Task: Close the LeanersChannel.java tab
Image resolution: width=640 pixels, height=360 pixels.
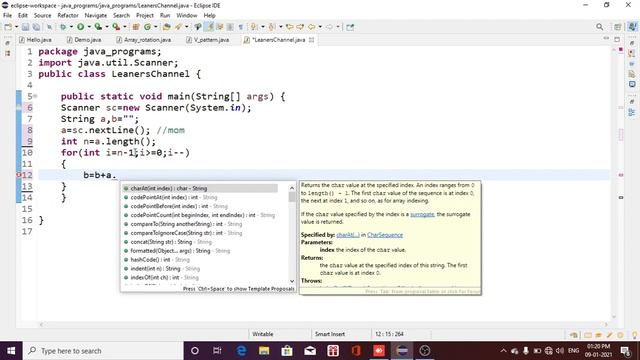Action: tap(311, 40)
